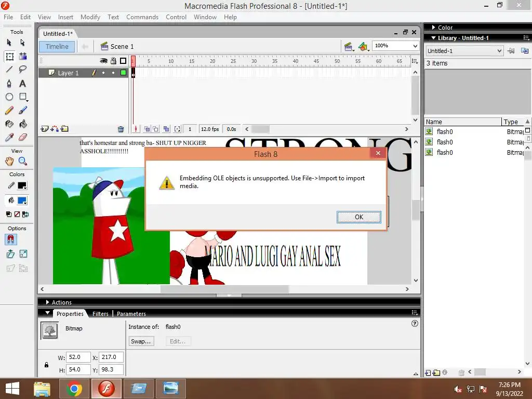Collapse the Library - Untitled-1 panel

pos(433,37)
